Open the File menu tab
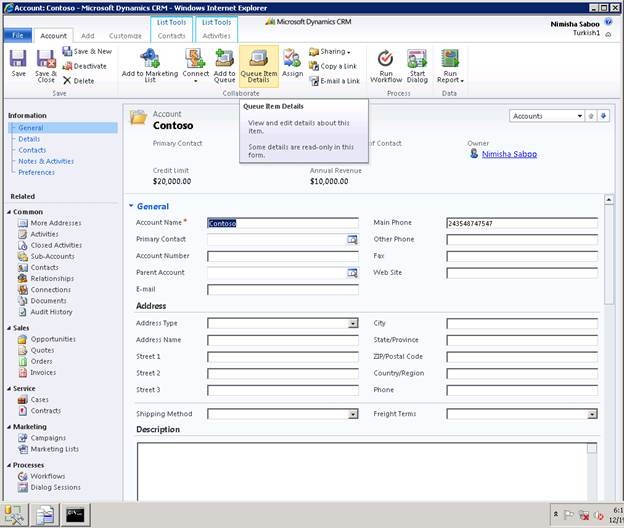 [x=17, y=36]
